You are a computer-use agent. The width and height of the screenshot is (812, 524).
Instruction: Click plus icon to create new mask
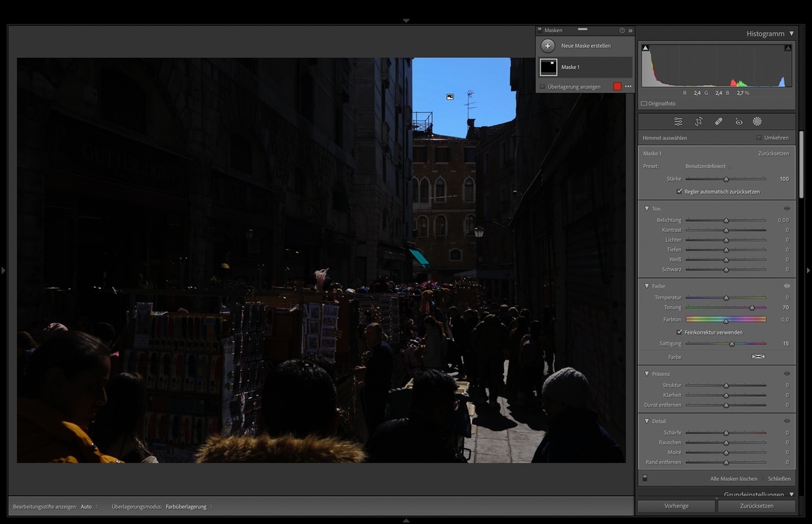click(x=548, y=45)
